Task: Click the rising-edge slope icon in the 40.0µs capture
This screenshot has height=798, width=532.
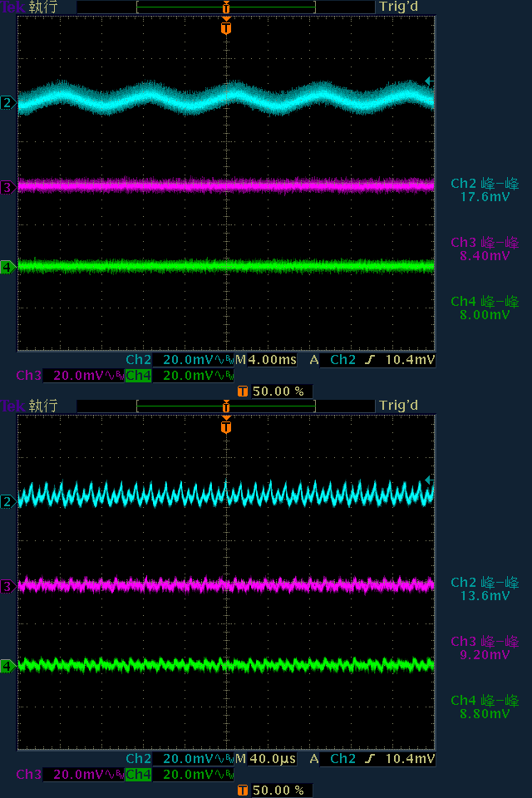Action: (x=370, y=759)
